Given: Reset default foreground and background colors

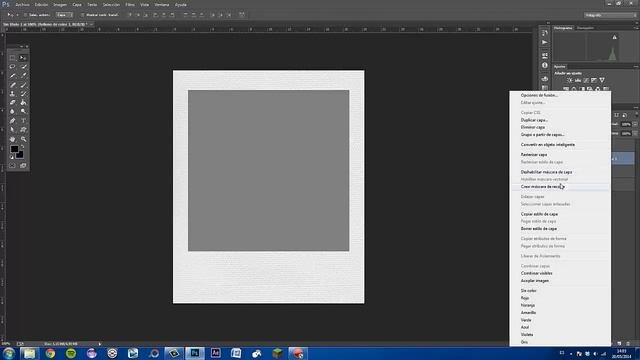Looking at the screenshot, I should 12,157.
